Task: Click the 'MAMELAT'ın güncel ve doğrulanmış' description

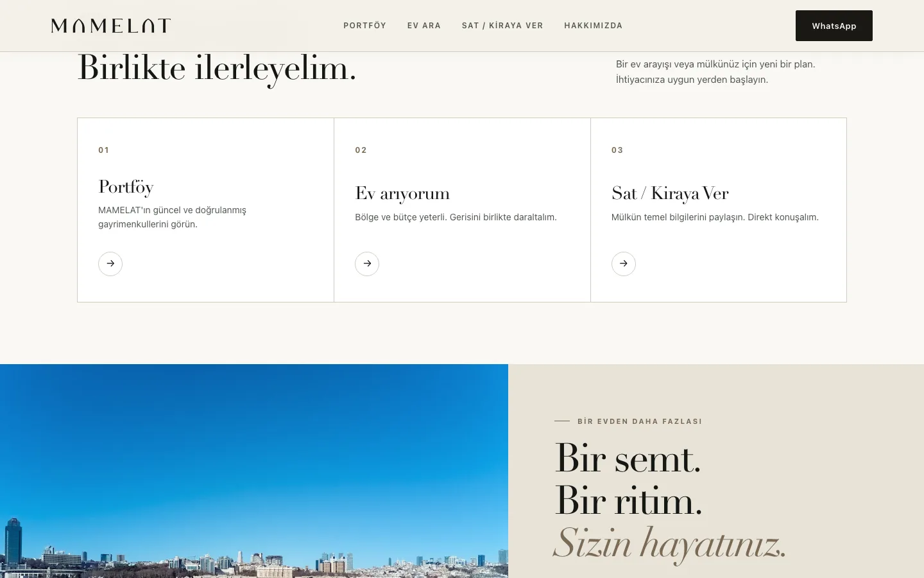Action: [x=172, y=217]
